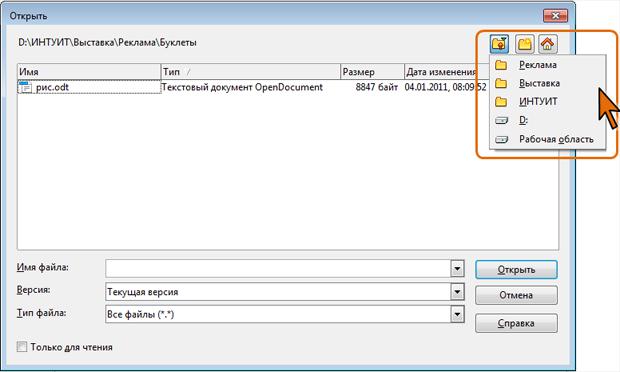Expand the Имя файла dropdown arrow
Image resolution: width=620 pixels, height=372 pixels.
pos(457,269)
